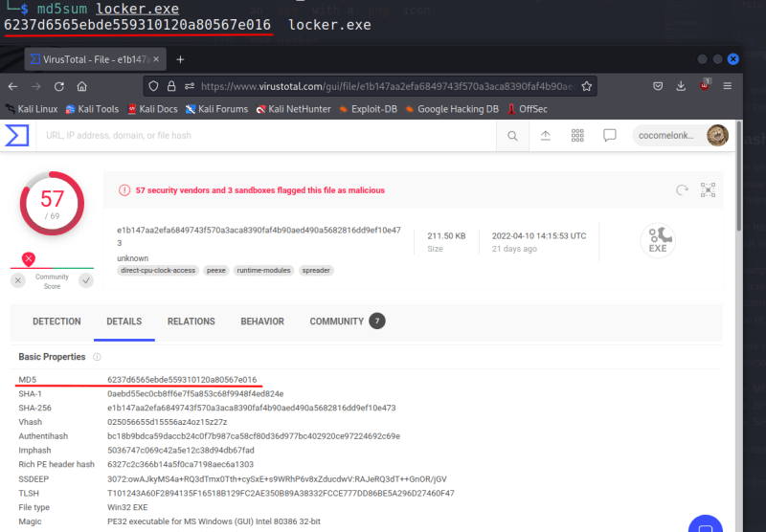Click the VirusTotal search magnifier icon
The height and width of the screenshot is (532, 766).
512,136
